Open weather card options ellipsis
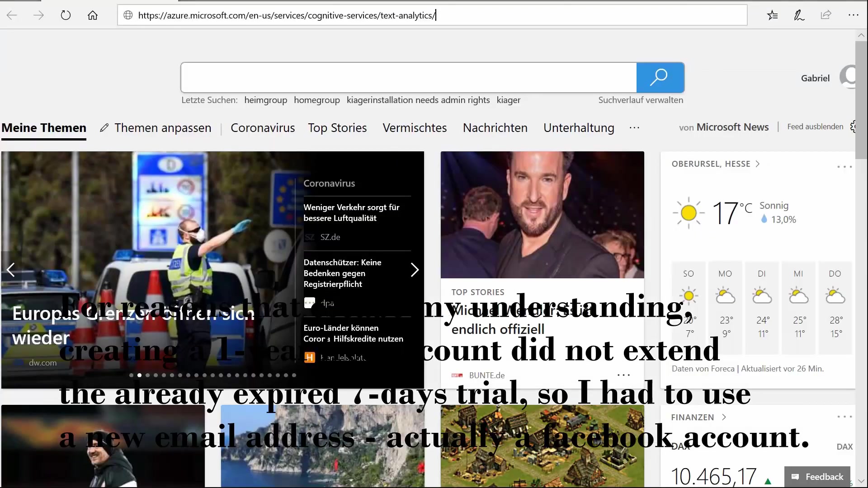The image size is (868, 488). [x=844, y=167]
